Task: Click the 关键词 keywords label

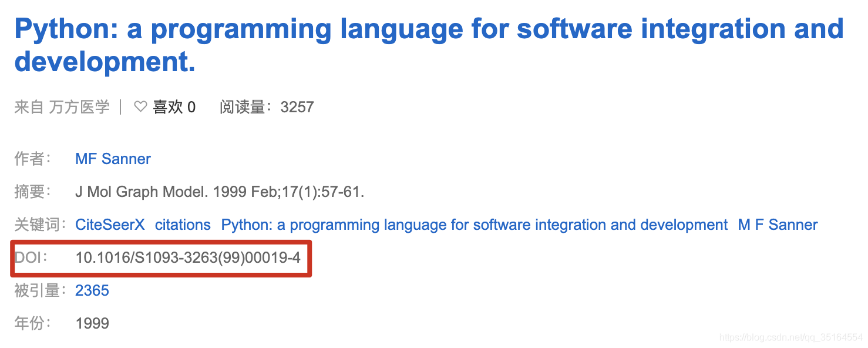Action: (x=39, y=225)
